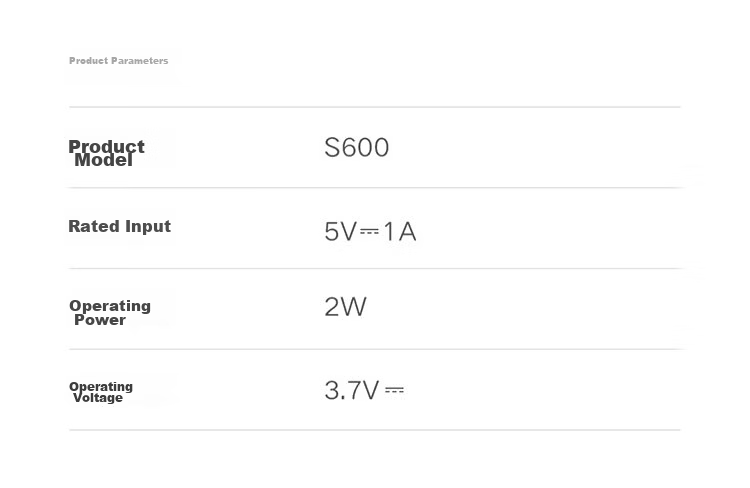Click the word Power under Operating

(100, 320)
